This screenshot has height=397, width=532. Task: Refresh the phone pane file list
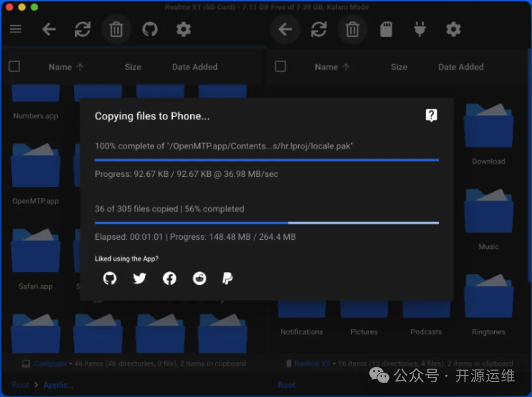click(319, 30)
